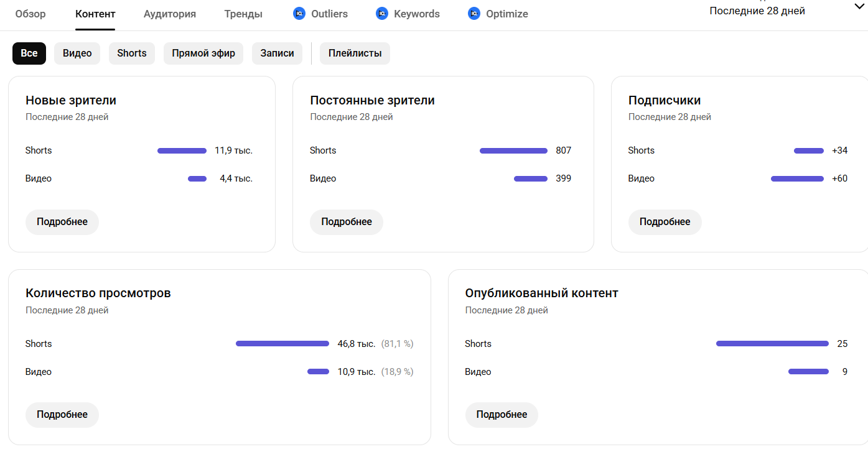
Task: Click Подробнее in Постоянные зрители card
Action: pyautogui.click(x=347, y=222)
